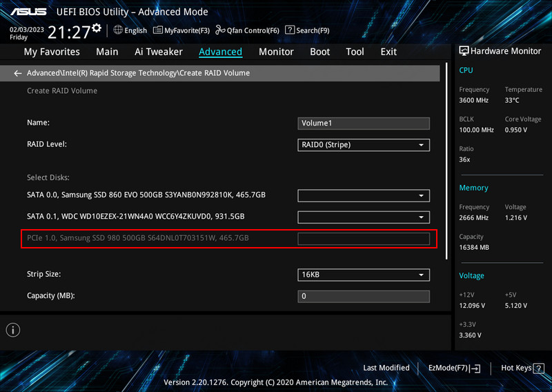Switch to Main tab
The width and height of the screenshot is (552, 392).
pos(107,52)
